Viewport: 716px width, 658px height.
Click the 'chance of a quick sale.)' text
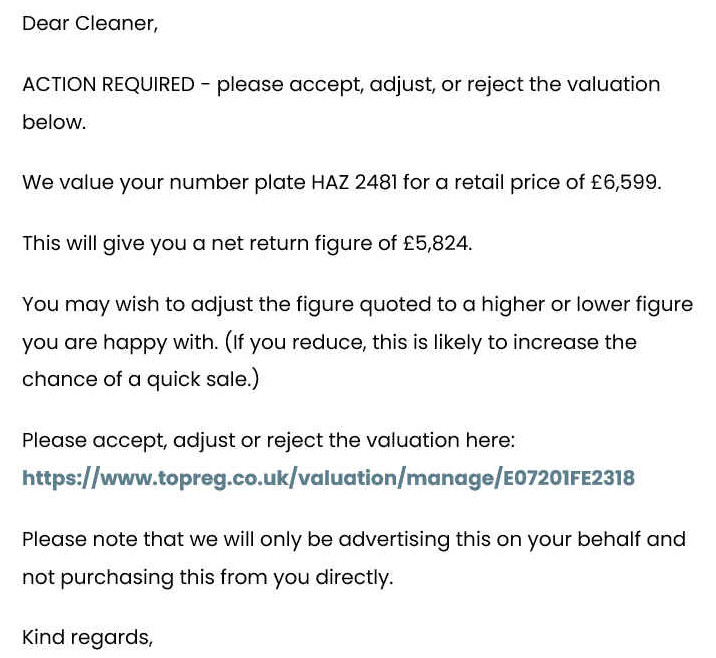pyautogui.click(x=141, y=379)
